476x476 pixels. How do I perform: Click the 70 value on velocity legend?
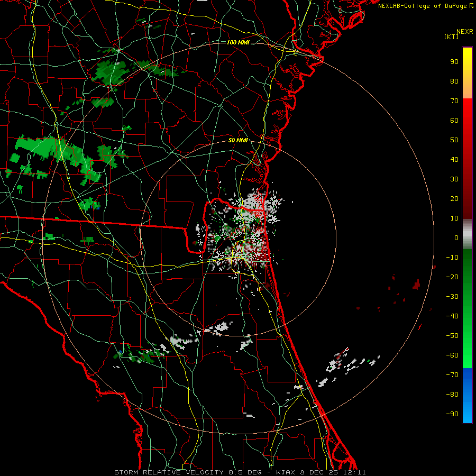click(x=454, y=101)
